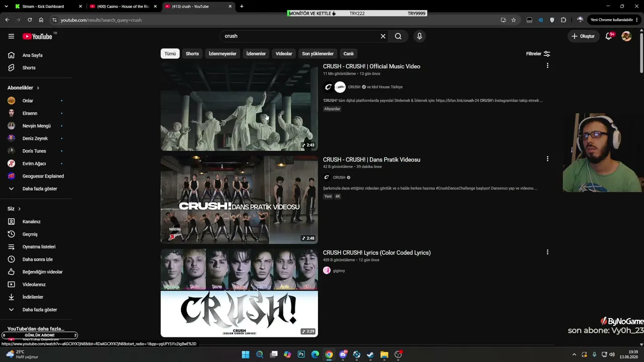The image size is (644, 362).
Task: Open the volume control in system tray
Action: [x=612, y=354]
